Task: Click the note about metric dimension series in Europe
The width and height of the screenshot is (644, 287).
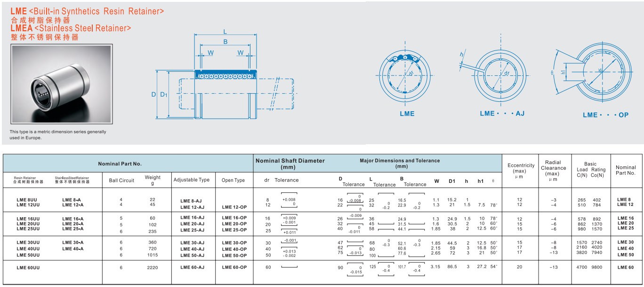Action: (x=58, y=135)
